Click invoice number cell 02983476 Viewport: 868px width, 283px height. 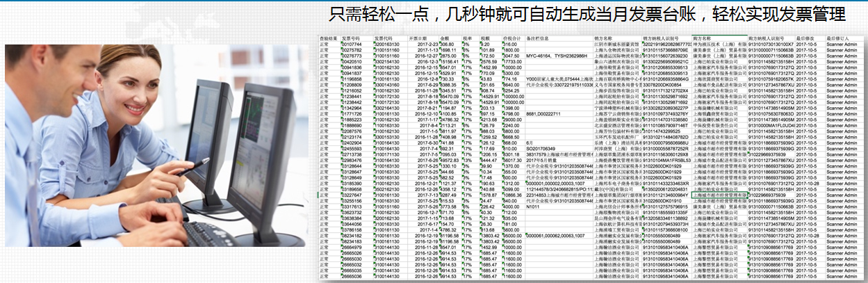coord(352,159)
